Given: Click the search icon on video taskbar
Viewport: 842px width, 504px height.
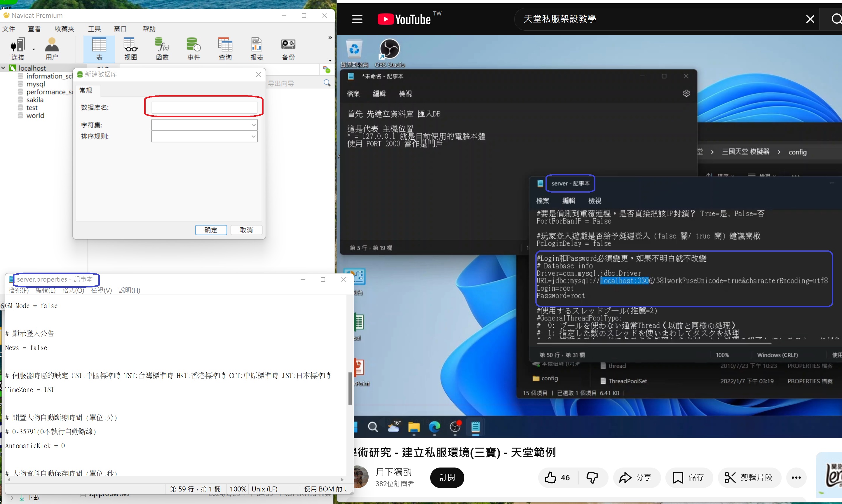Looking at the screenshot, I should click(x=373, y=427).
